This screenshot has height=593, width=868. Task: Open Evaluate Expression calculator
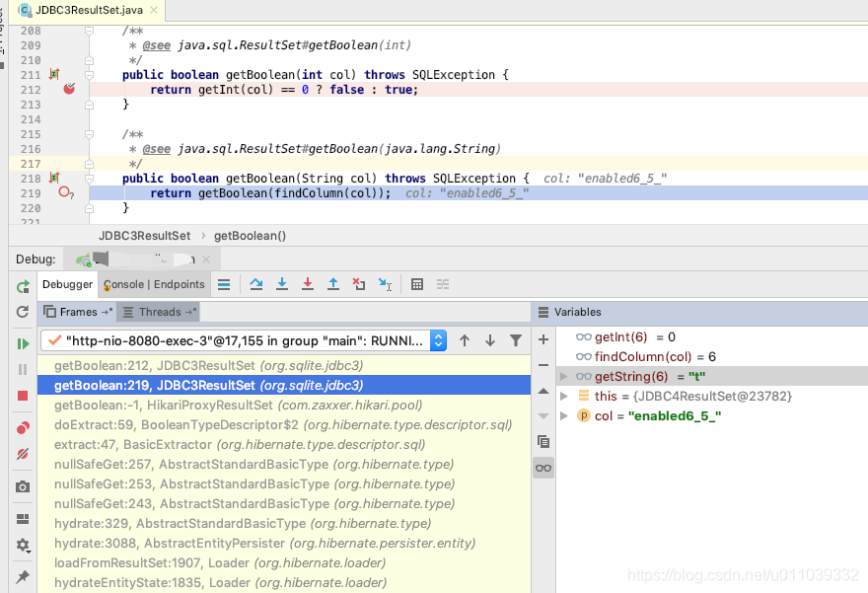click(417, 284)
